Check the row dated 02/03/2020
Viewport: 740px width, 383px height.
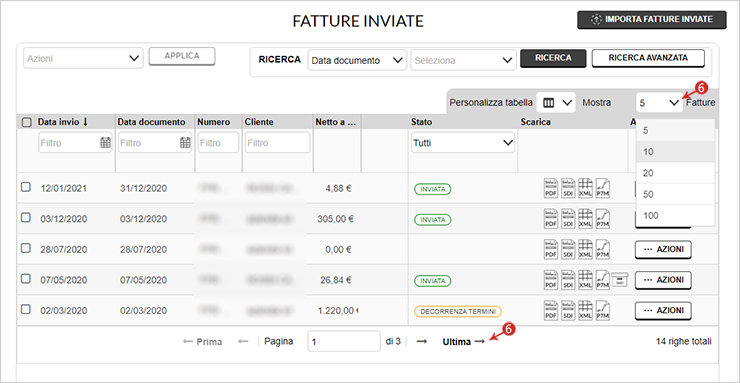pos(26,309)
